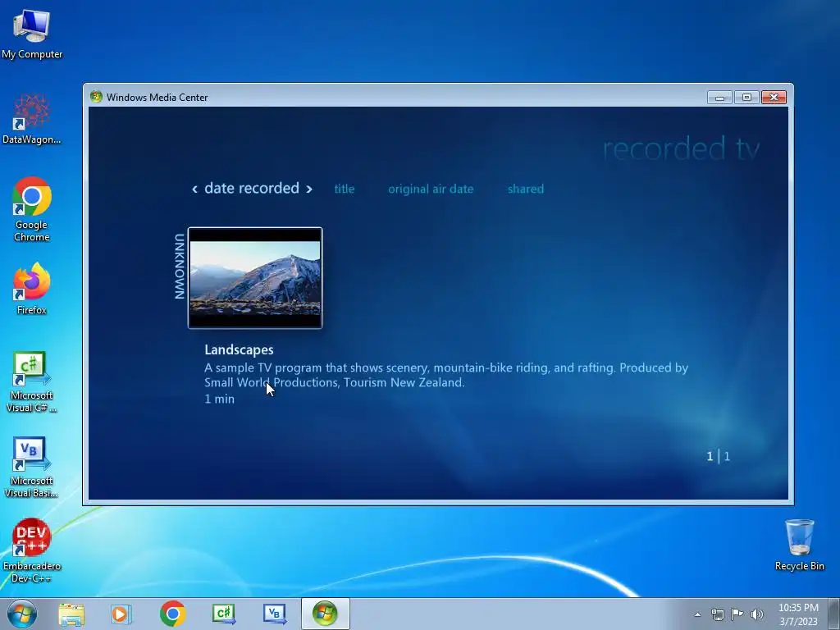The image size is (840, 630).
Task: Select the Microsoft Visual Basic desktop shortcut
Action: tap(32, 468)
